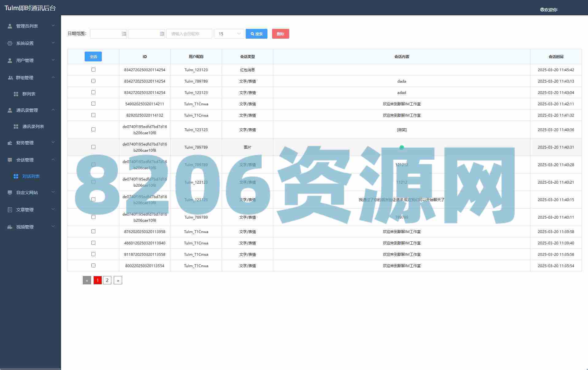Viewport: 588px width, 370px height.
Task: Click the next page » button
Action: (118, 280)
